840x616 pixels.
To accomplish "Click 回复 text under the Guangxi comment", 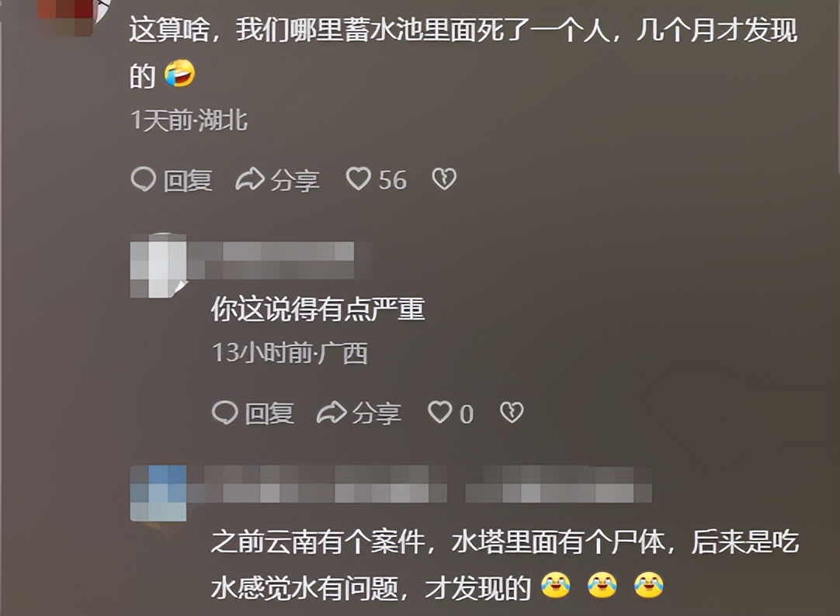I will click(x=269, y=414).
